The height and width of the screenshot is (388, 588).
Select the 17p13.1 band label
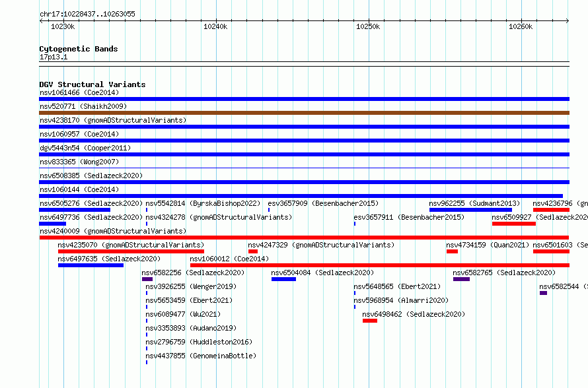(x=54, y=57)
